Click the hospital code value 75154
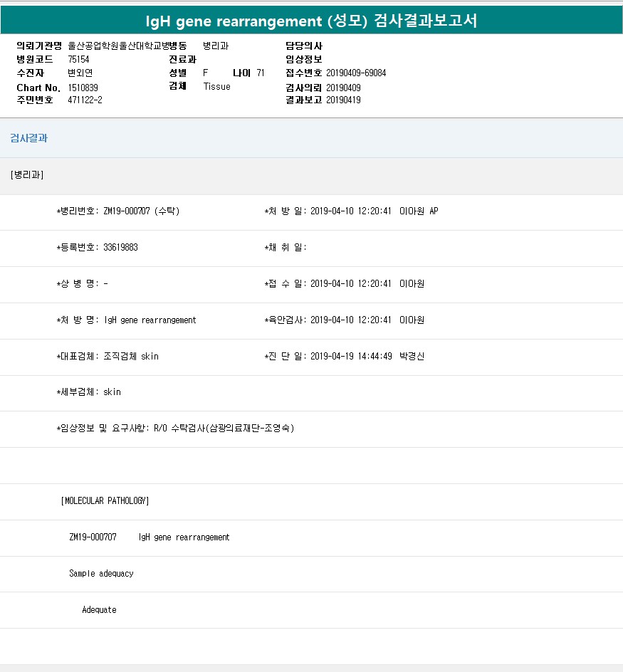This screenshot has height=672, width=623. (x=78, y=59)
